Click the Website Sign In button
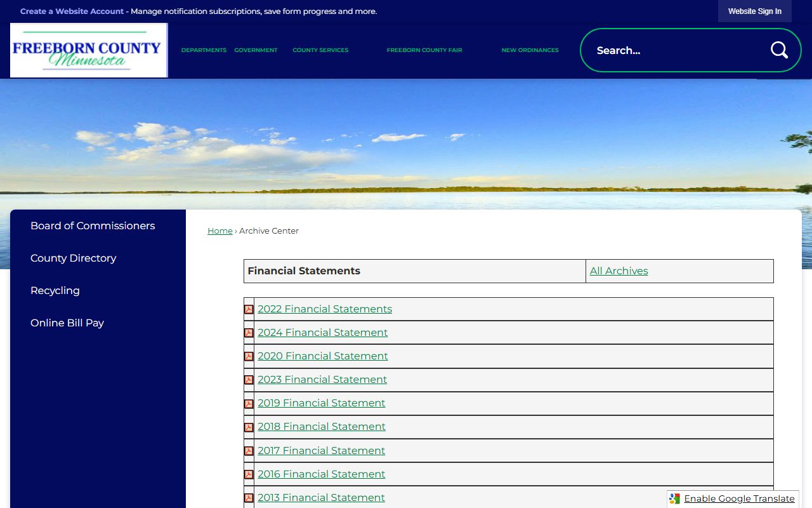This screenshot has width=812, height=508. pos(755,11)
